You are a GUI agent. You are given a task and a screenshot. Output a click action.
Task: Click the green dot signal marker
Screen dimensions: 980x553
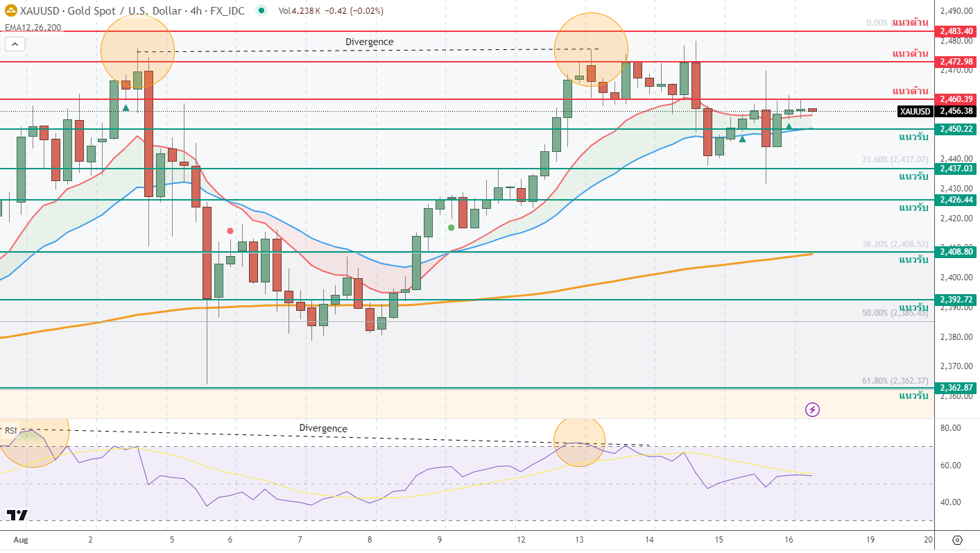pyautogui.click(x=452, y=227)
